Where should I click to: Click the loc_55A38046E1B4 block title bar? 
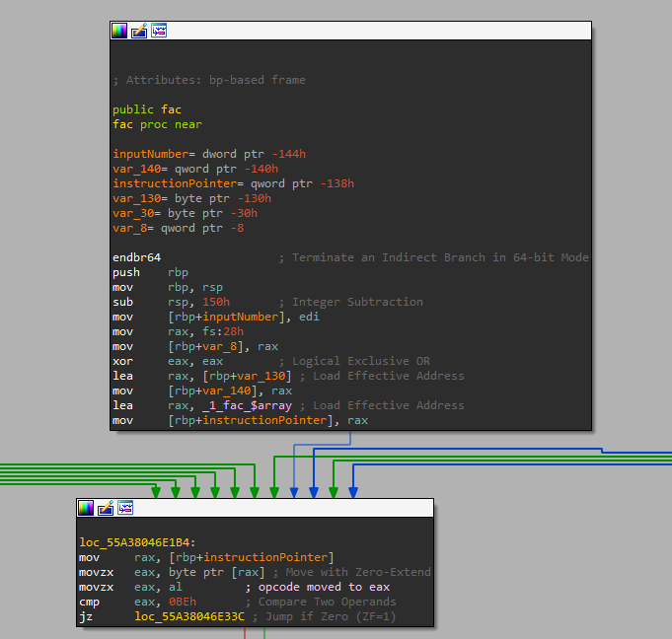click(x=255, y=508)
